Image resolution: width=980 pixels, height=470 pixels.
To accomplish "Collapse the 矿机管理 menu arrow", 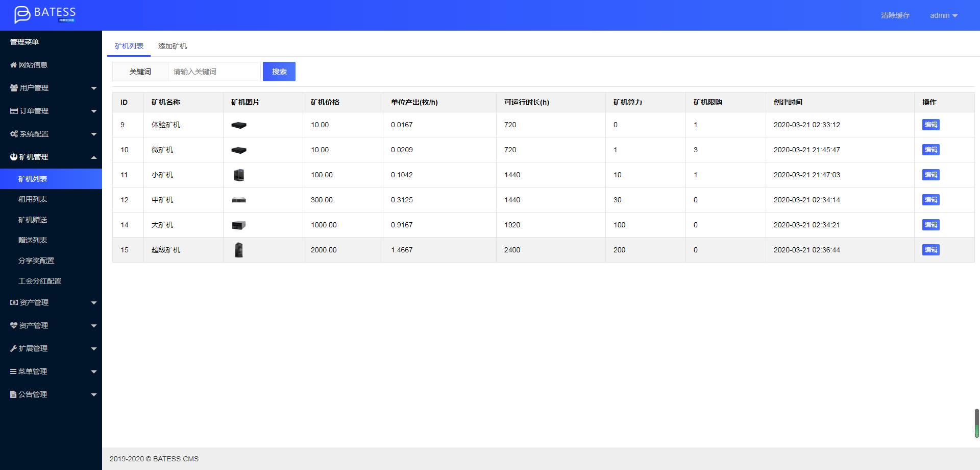I will tap(94, 157).
